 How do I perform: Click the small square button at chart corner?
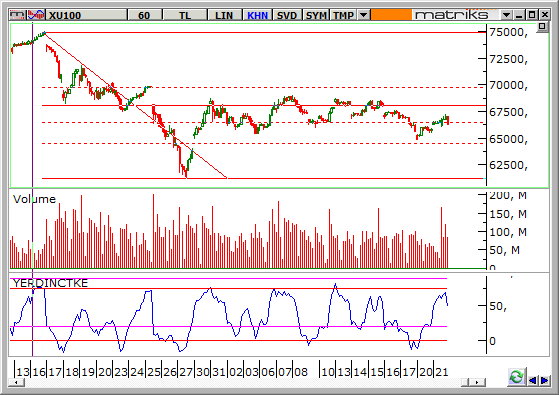542,26
